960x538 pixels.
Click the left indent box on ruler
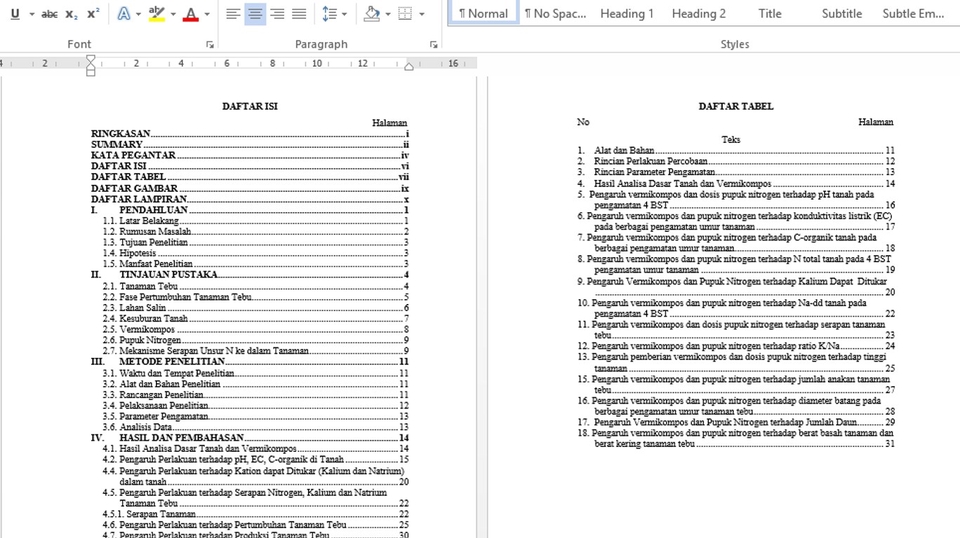pyautogui.click(x=91, y=73)
